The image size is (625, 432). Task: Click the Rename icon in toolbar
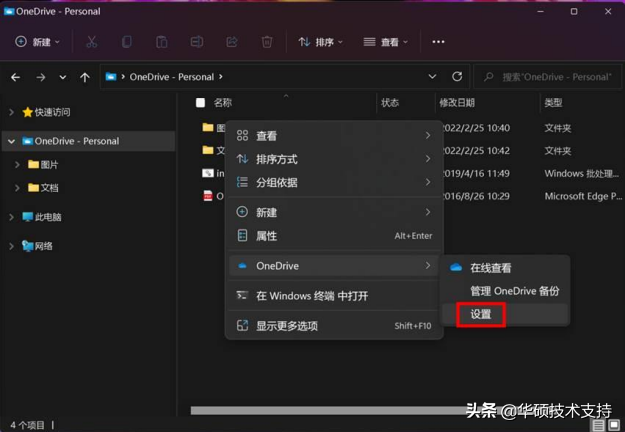197,41
